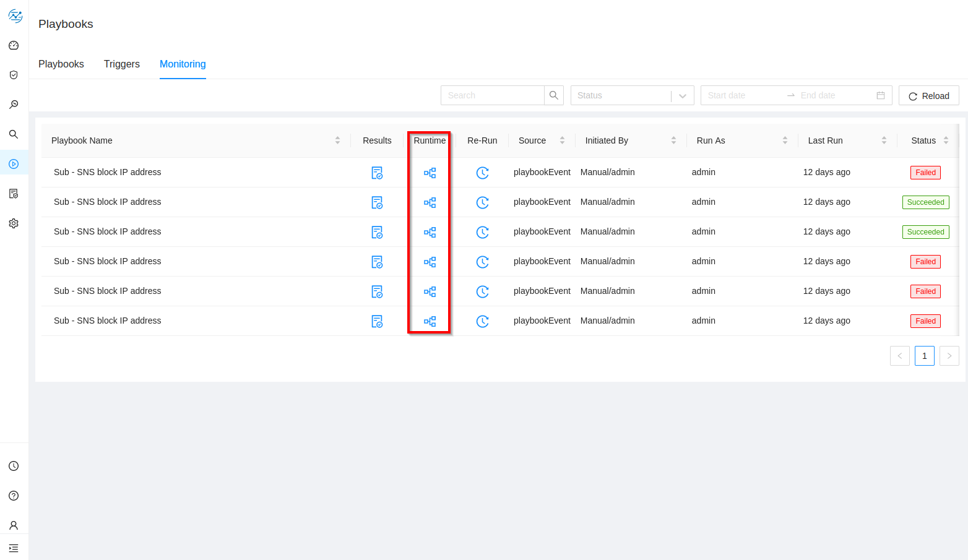This screenshot has width=968, height=560.
Task: Select page 1 in pagination
Action: coord(924,356)
